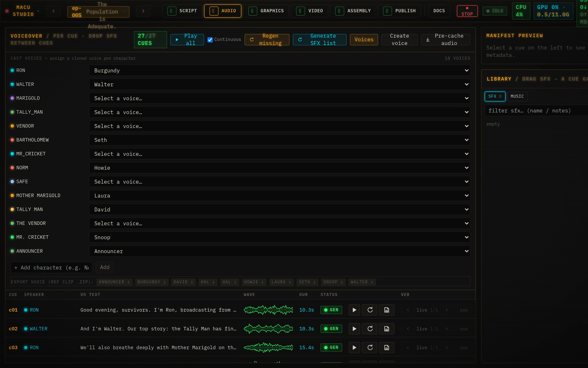
Task: Open cue c01 document icon
Action: click(386, 310)
